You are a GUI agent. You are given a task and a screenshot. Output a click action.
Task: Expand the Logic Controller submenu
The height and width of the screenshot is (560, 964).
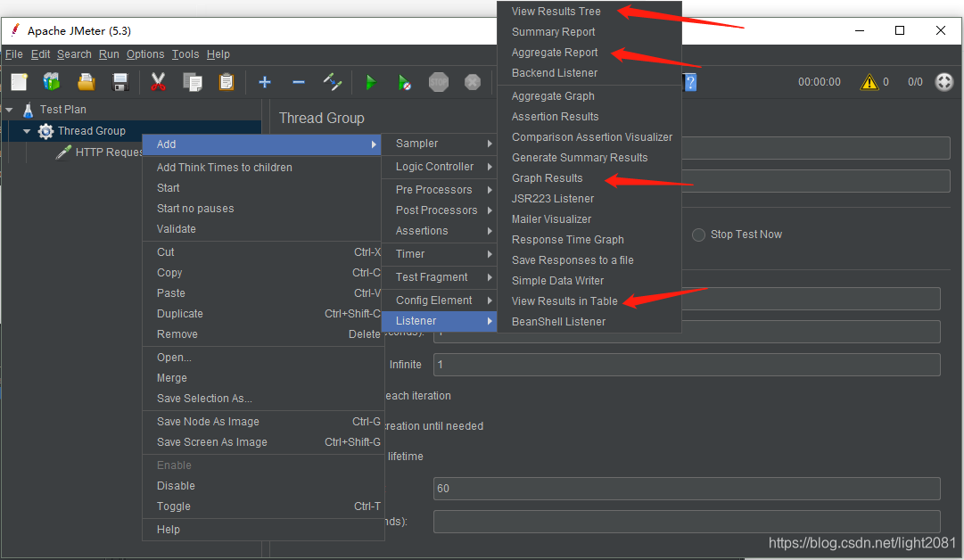pos(439,167)
